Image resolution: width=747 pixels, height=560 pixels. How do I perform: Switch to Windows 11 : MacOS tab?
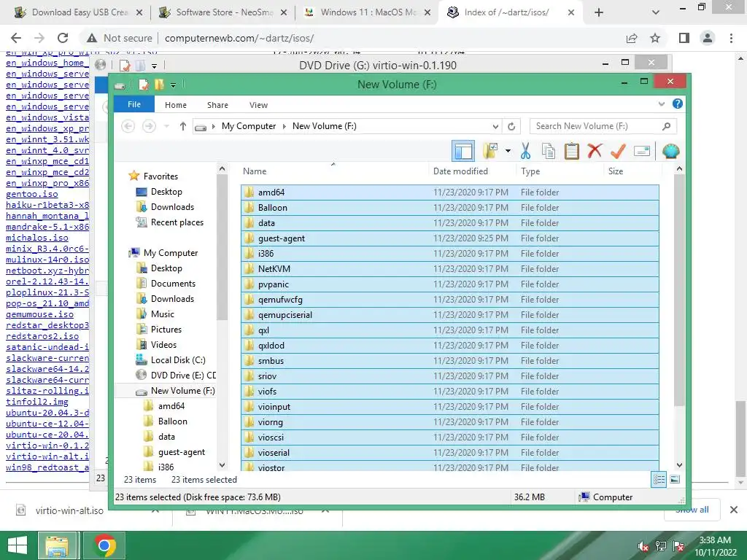367,12
